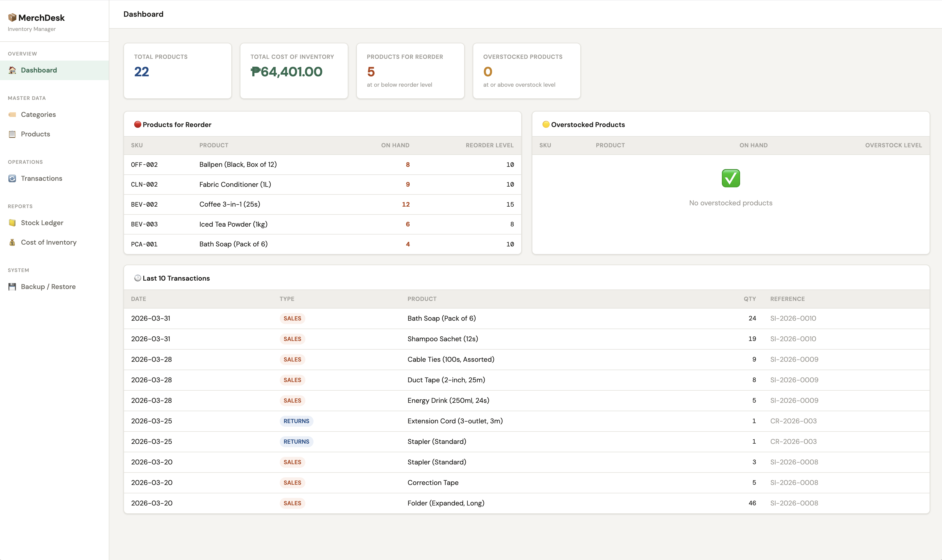This screenshot has width=942, height=560.
Task: Click the ON HAND header in reorder table
Action: [395, 145]
